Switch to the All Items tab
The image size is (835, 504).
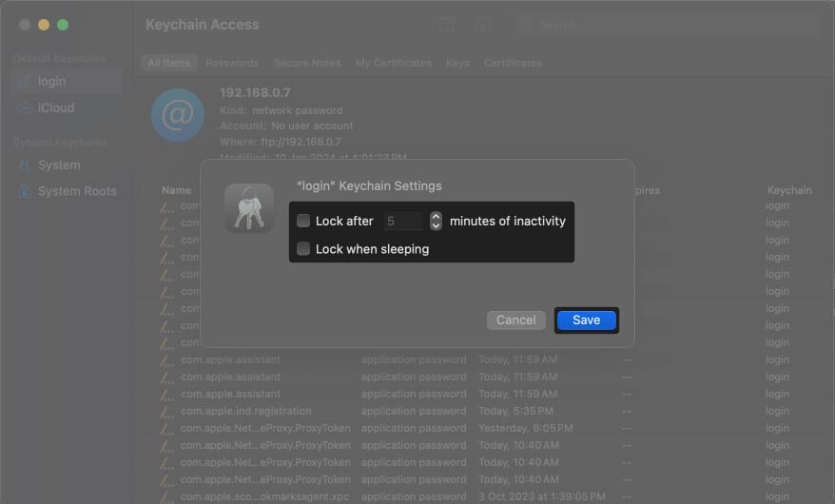(x=169, y=63)
